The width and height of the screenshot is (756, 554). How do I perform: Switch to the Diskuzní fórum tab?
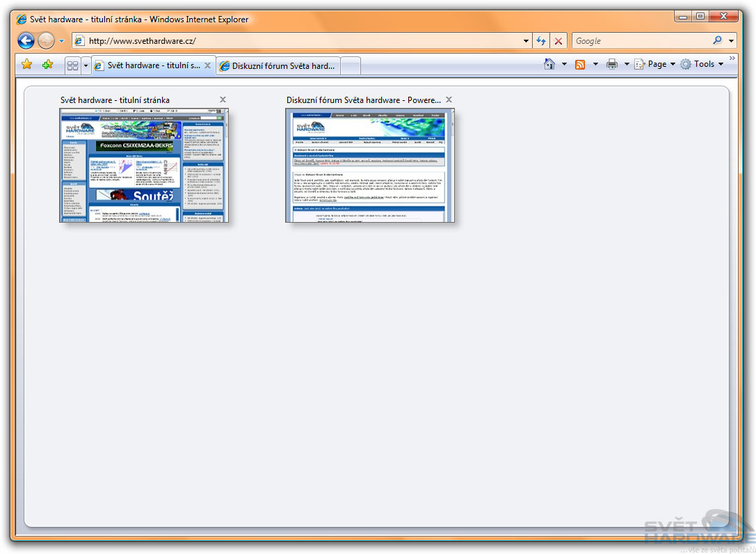point(278,66)
